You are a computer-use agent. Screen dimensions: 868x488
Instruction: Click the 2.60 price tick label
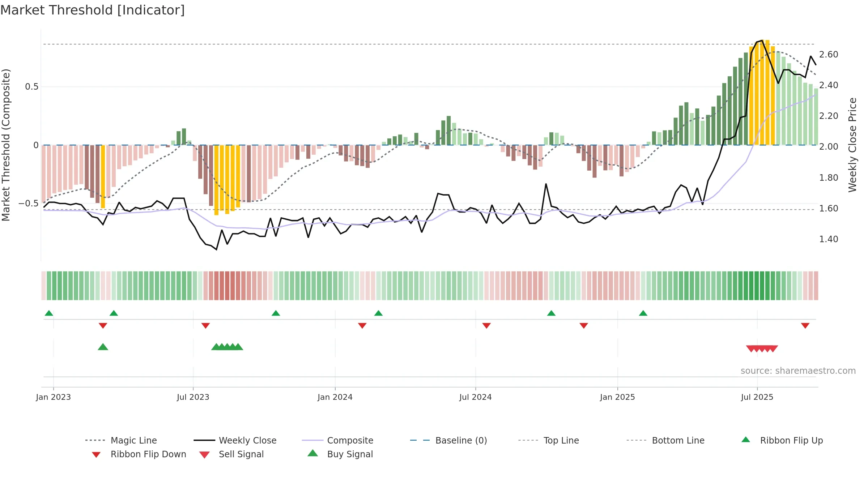pos(829,55)
